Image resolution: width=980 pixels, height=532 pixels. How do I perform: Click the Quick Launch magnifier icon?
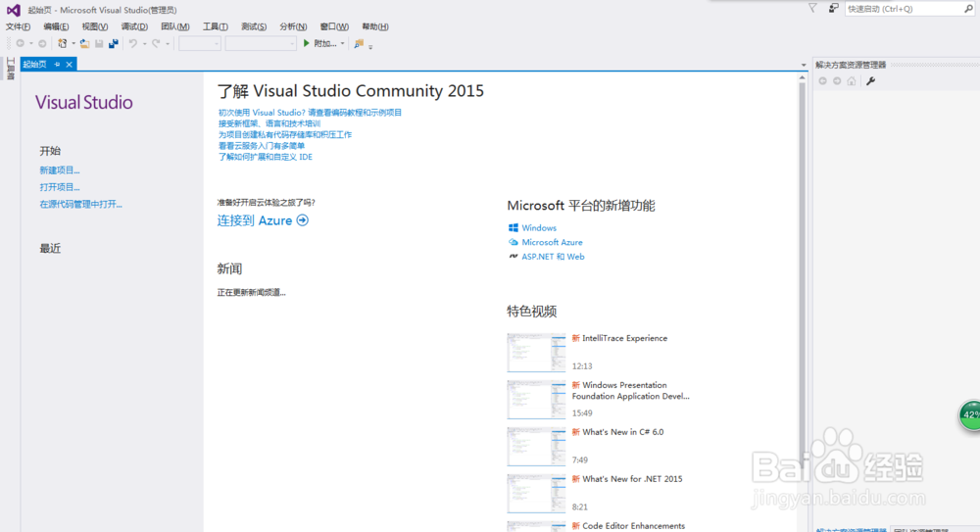(x=968, y=9)
